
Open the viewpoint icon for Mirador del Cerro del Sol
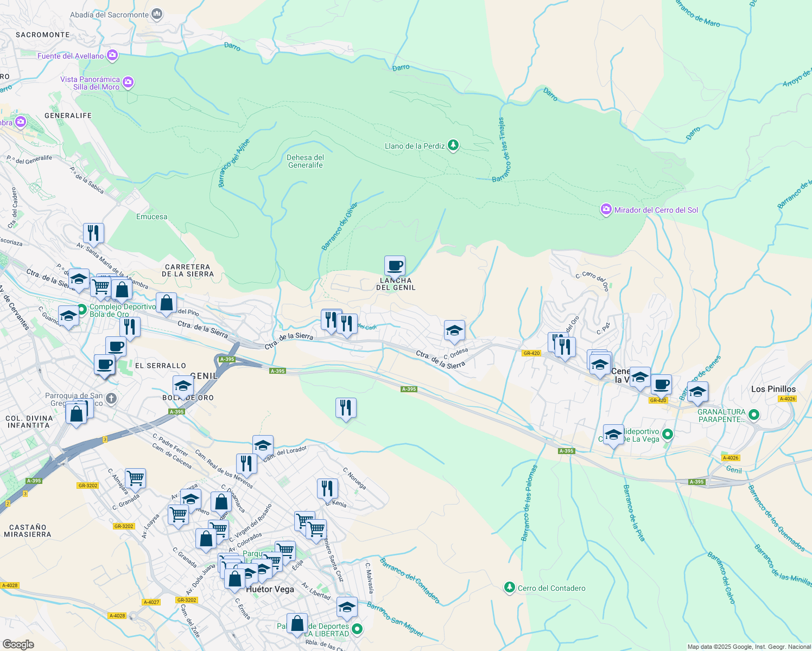[x=605, y=209]
